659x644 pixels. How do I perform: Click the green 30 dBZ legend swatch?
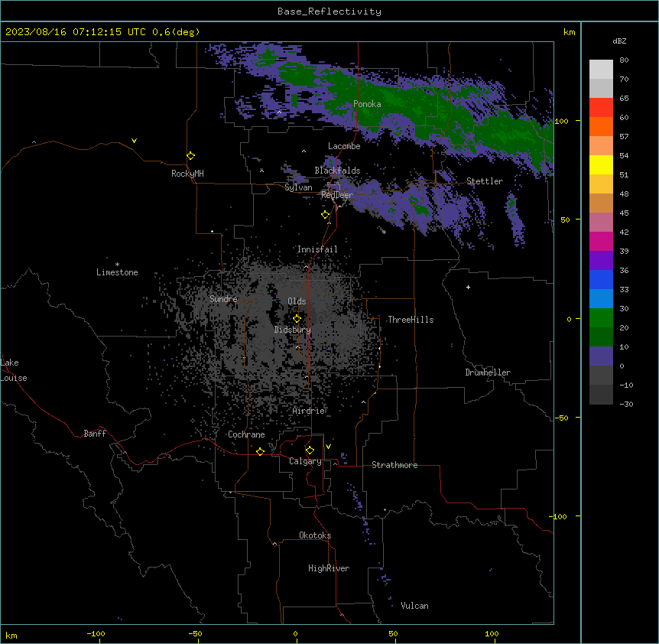pos(601,318)
